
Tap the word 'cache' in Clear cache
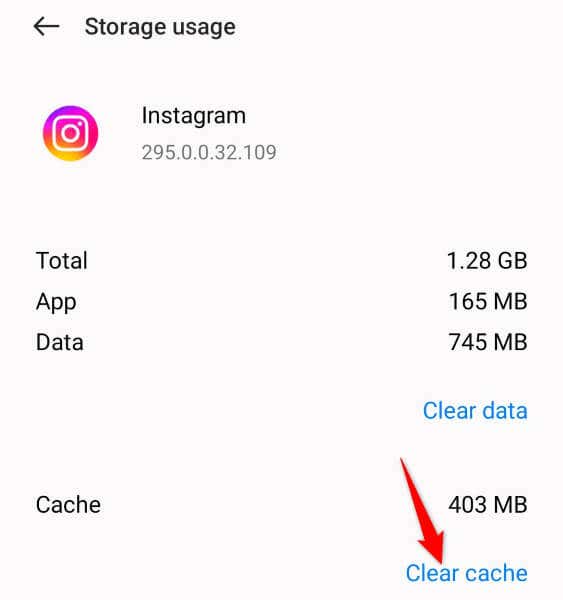[x=496, y=573]
